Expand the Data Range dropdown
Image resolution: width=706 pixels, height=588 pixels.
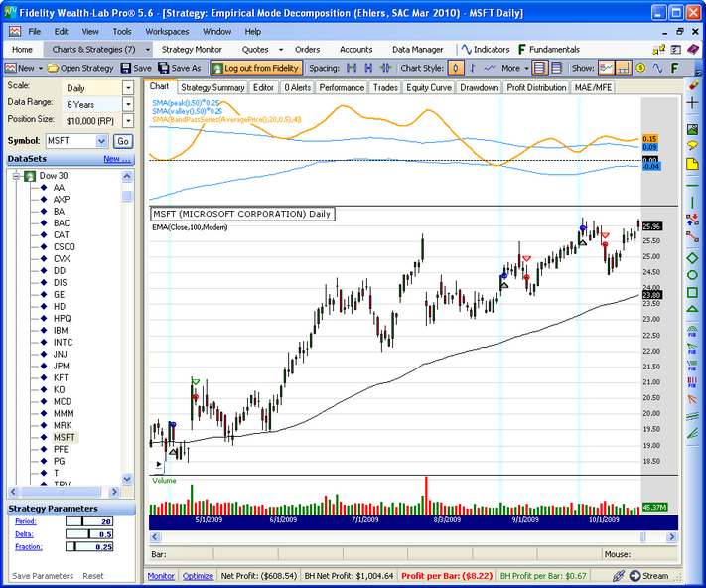pos(128,104)
